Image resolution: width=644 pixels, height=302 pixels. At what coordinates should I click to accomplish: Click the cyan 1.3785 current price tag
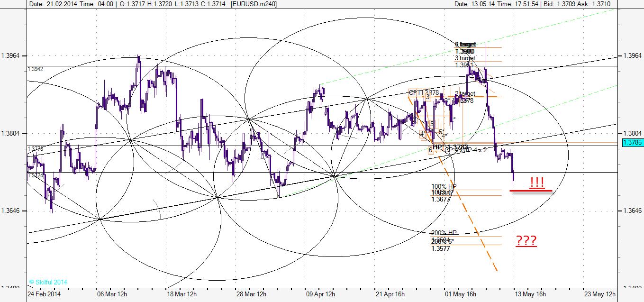[x=632, y=142]
